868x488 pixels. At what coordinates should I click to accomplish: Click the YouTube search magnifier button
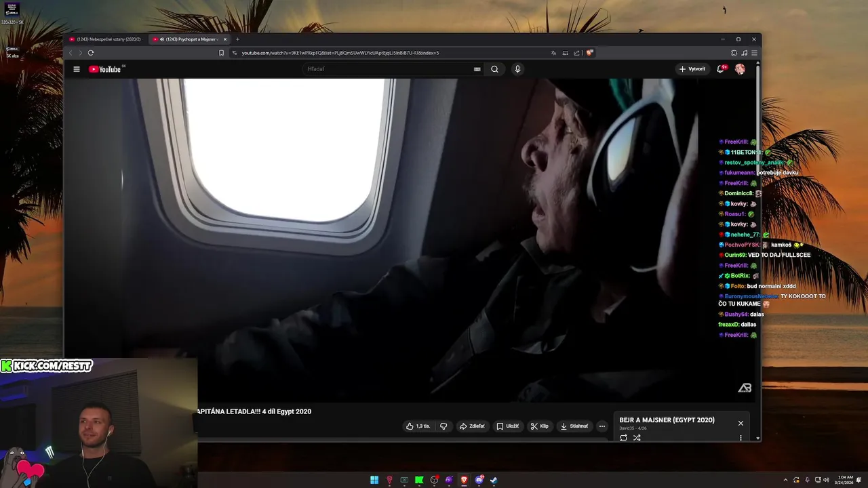click(494, 69)
